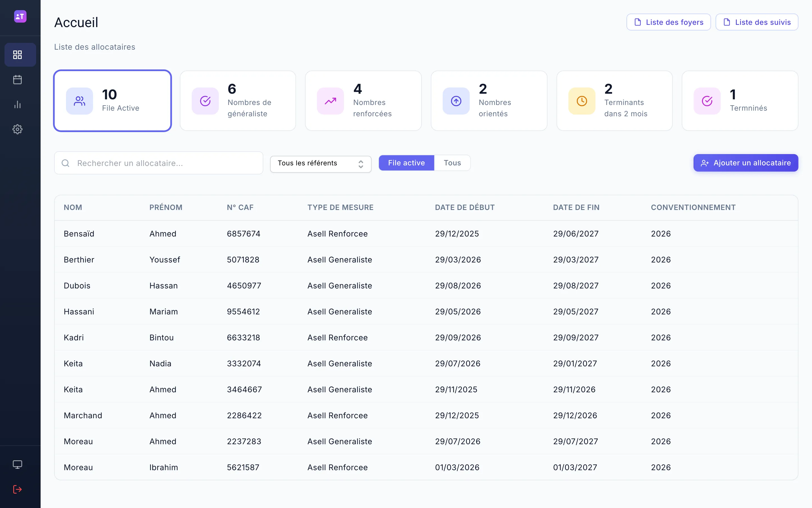Open the calendar icon in sidebar
This screenshot has width=812, height=508.
[x=17, y=80]
